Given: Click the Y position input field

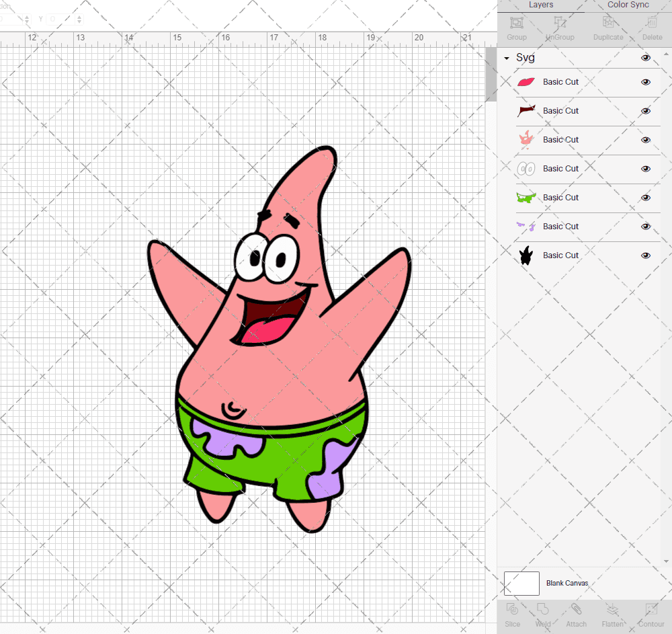Looking at the screenshot, I should [x=60, y=19].
